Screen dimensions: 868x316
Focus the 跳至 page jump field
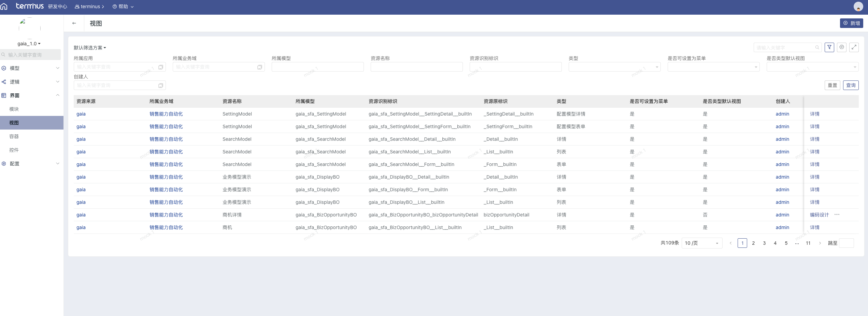846,243
